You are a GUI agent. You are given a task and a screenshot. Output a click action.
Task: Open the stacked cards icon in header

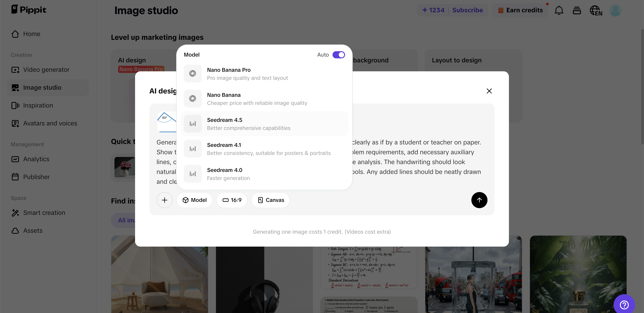point(577,10)
